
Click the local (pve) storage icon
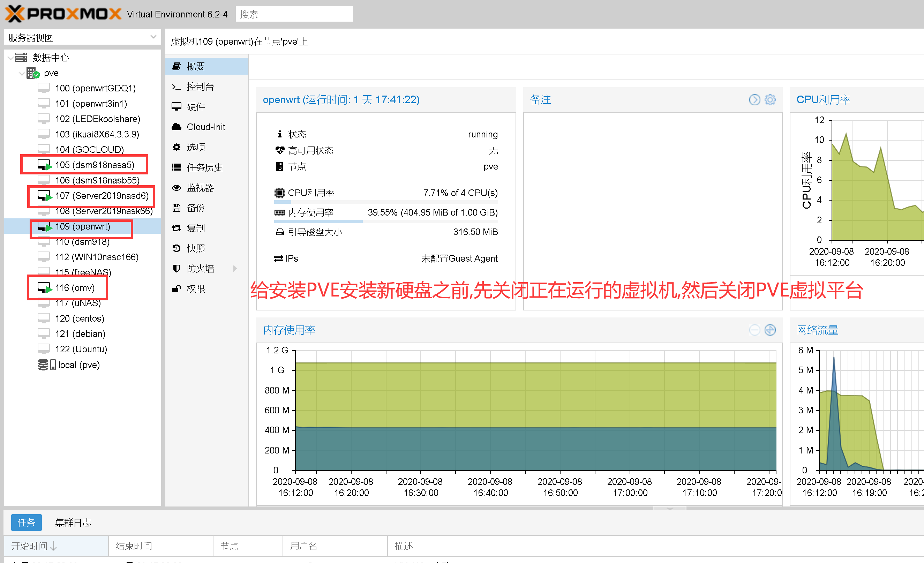pos(46,365)
